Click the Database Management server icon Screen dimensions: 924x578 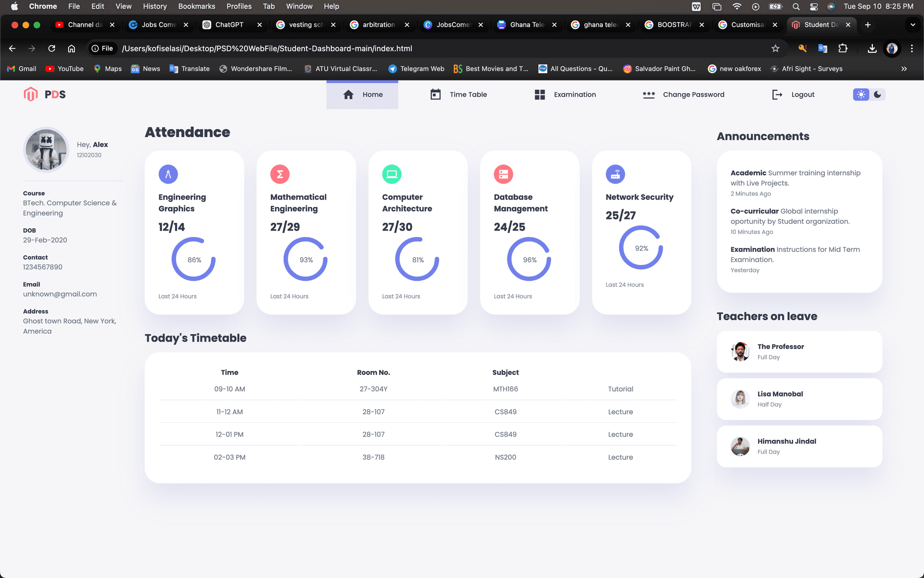[504, 174]
